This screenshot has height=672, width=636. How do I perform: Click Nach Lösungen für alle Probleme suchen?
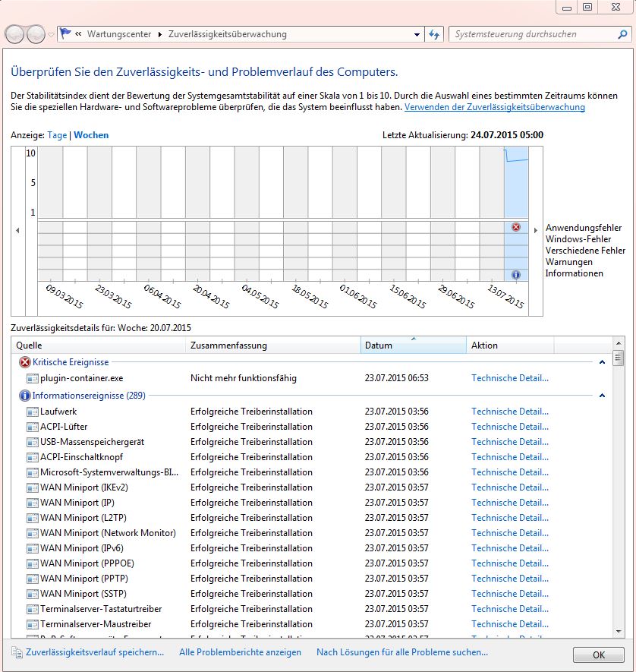[x=402, y=652]
